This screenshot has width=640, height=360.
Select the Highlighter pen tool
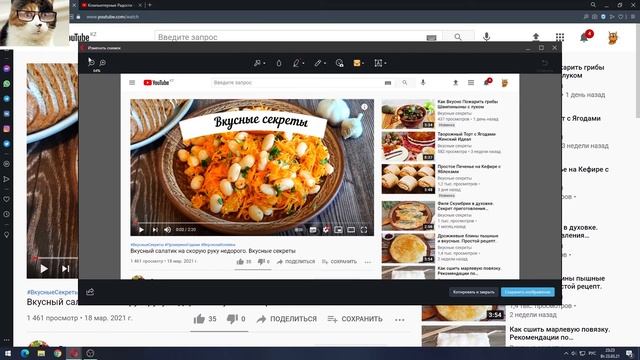click(x=296, y=63)
